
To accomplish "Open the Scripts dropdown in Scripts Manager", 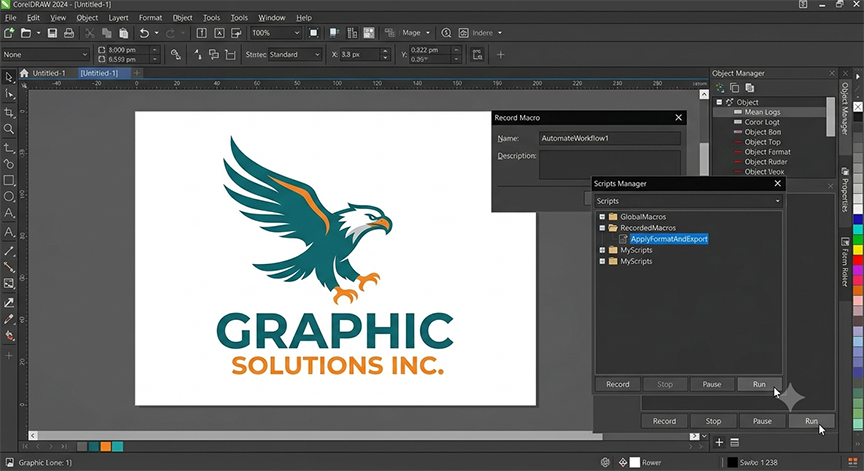I will coord(688,201).
